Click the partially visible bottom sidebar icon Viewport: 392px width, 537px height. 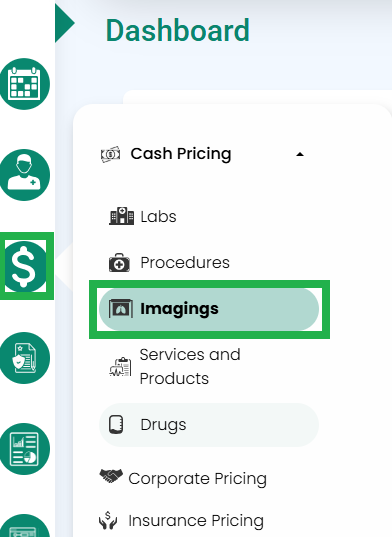(x=24, y=526)
